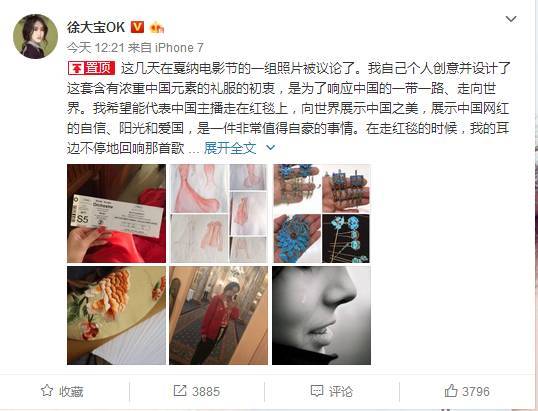Click the comment bubble icon
Viewport: 538px width, 411px height.
316,391
